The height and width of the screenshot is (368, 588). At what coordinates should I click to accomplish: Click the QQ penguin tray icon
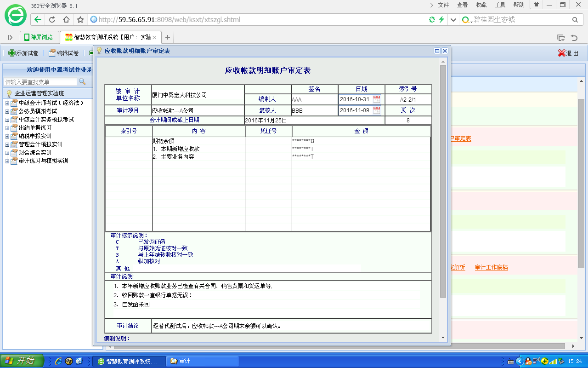click(x=529, y=361)
